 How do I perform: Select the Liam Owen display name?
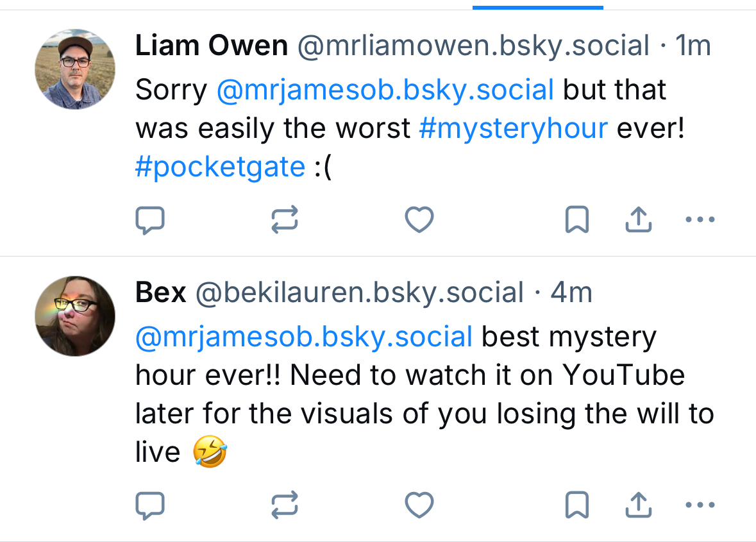pyautogui.click(x=212, y=46)
